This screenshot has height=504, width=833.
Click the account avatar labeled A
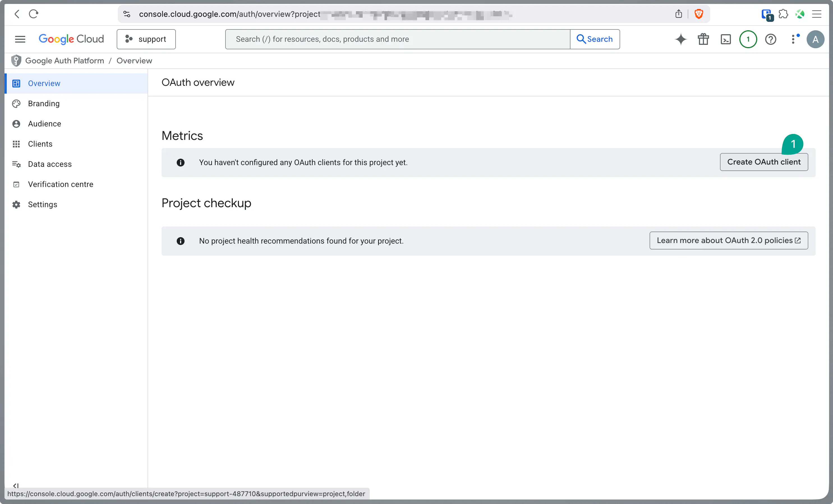coord(815,39)
